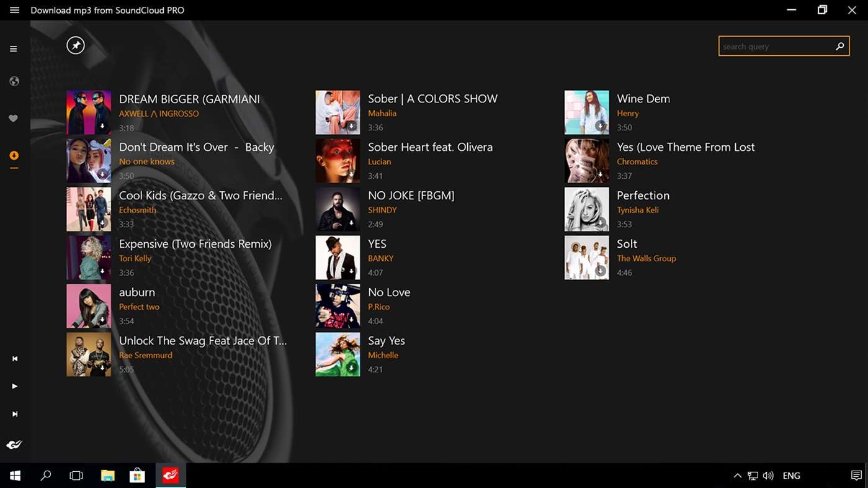Download Unlock The Swag track

pos(102,368)
